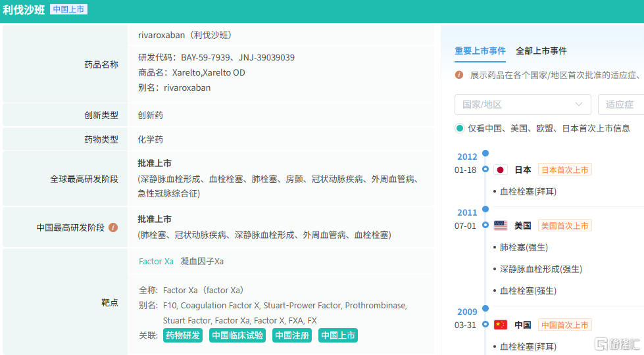Viewport: 644px width, 355px height.
Task: Click the 美国 country name
Action: pos(523,225)
